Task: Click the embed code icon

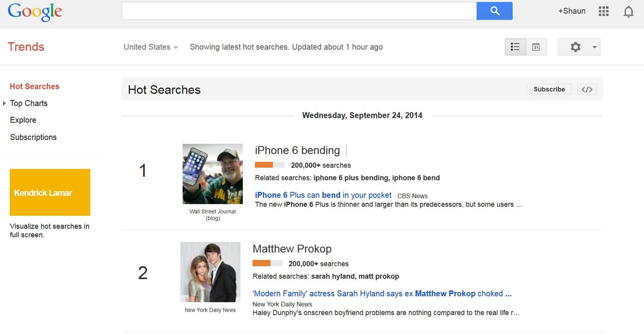Action: coord(587,90)
